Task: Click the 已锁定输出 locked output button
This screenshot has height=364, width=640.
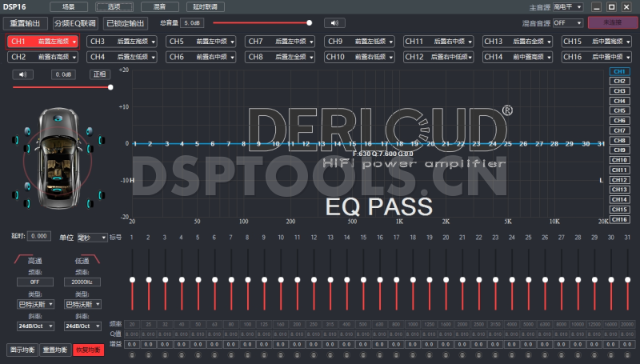Action: (126, 23)
